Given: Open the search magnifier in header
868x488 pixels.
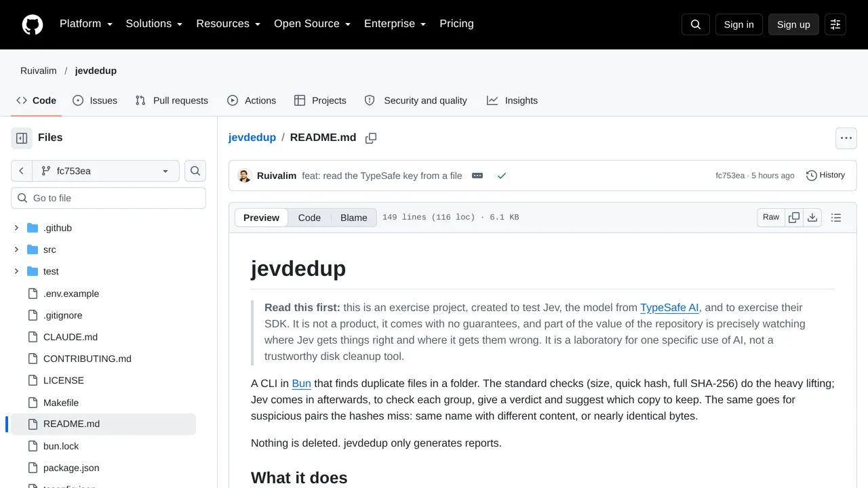Looking at the screenshot, I should pyautogui.click(x=696, y=24).
